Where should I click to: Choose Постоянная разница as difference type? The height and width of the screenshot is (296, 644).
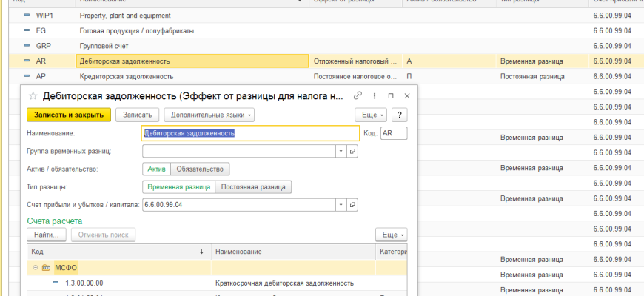coord(253,187)
